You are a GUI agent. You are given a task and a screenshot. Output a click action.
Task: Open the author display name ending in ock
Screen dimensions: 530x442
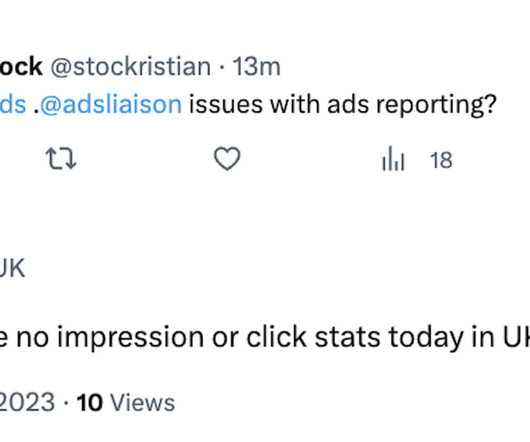21,67
